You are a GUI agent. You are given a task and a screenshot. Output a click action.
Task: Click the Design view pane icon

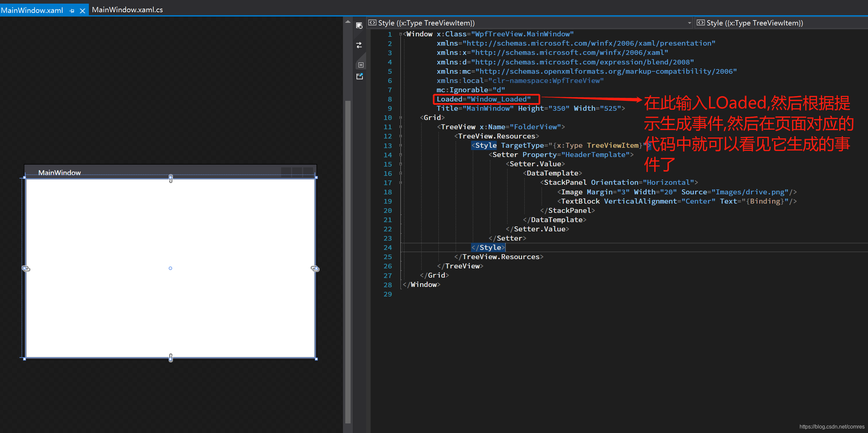(x=359, y=25)
